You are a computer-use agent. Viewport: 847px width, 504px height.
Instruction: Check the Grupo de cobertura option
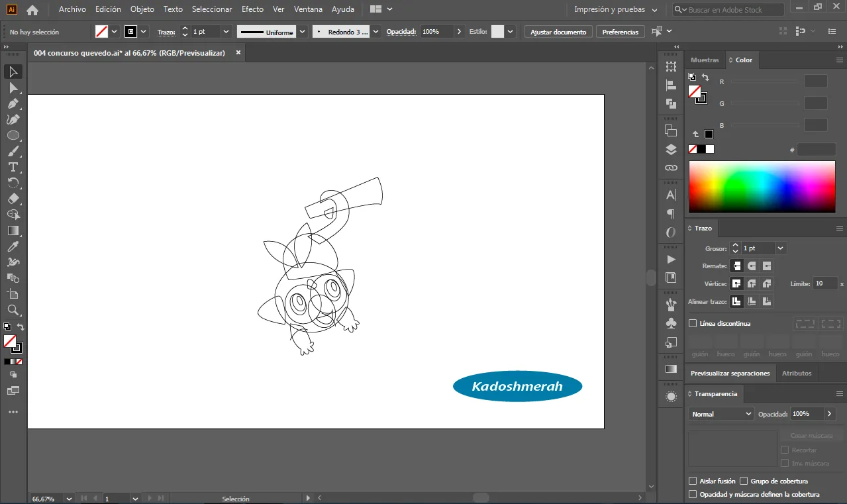(744, 481)
